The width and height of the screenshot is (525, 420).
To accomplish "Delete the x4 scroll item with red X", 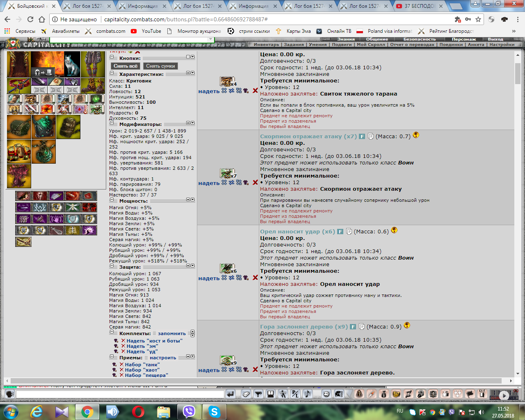I will (x=255, y=91).
